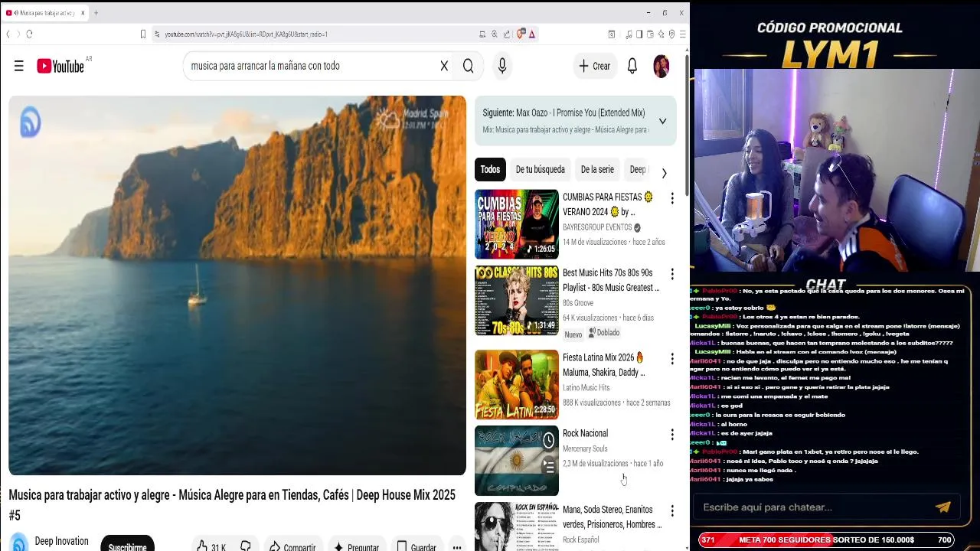This screenshot has height=551, width=980.
Task: Show more filter chips arrow
Action: coord(664,173)
